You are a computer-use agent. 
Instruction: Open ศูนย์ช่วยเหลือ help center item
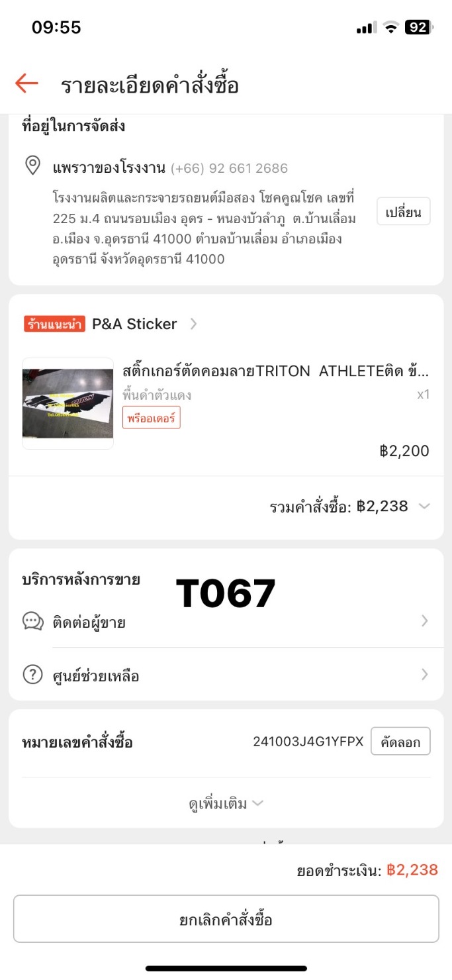96,676
